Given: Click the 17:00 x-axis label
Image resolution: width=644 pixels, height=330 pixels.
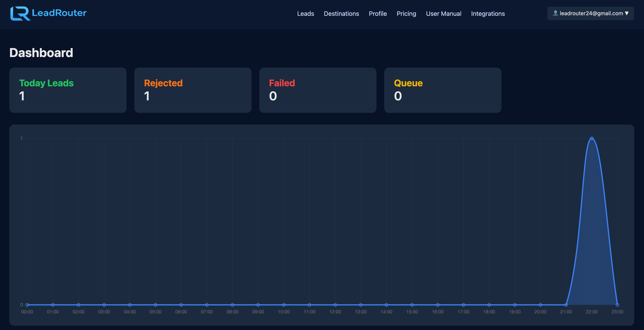Looking at the screenshot, I should pos(463,312).
